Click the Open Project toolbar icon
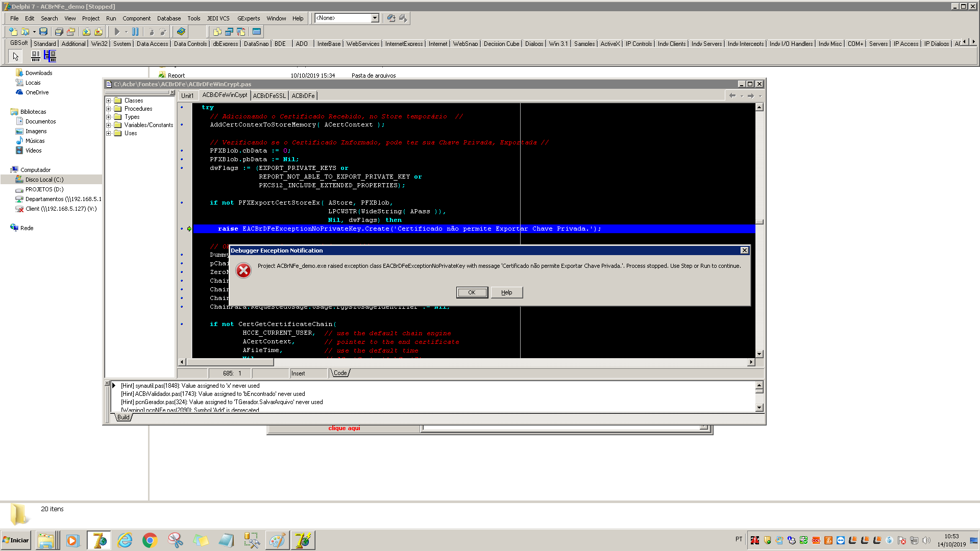The width and height of the screenshot is (980, 551). tap(71, 32)
